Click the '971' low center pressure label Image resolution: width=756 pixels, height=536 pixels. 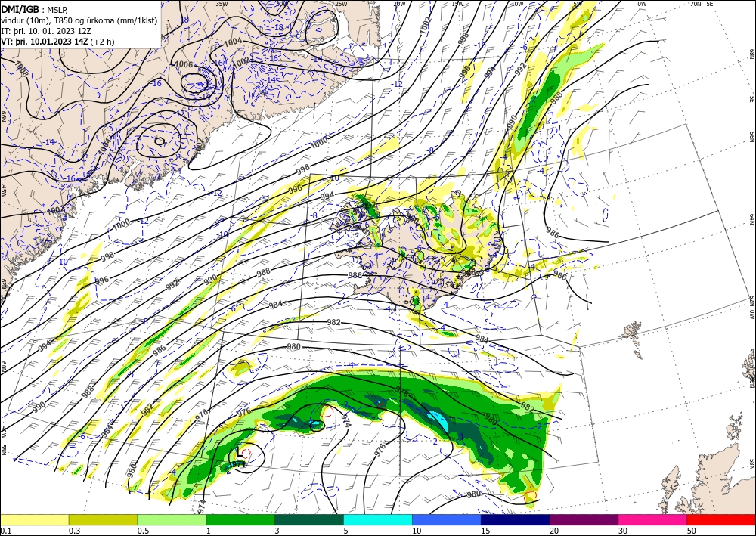pos(237,464)
